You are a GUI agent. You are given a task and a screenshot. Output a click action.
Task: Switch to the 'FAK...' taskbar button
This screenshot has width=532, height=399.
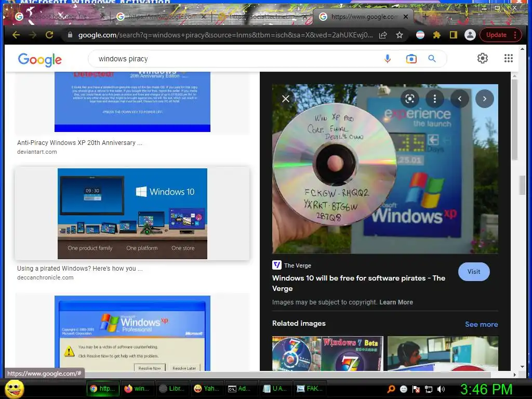[x=311, y=389]
